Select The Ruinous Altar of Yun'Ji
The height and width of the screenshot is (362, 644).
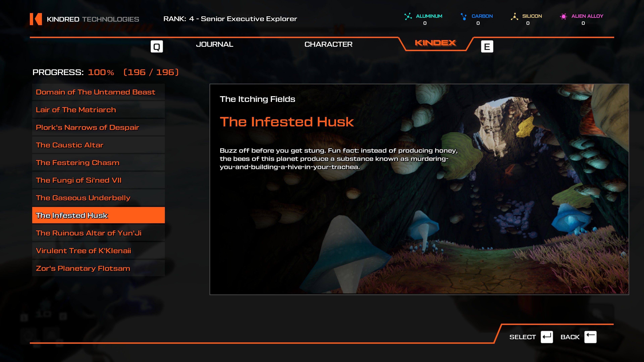(x=98, y=233)
